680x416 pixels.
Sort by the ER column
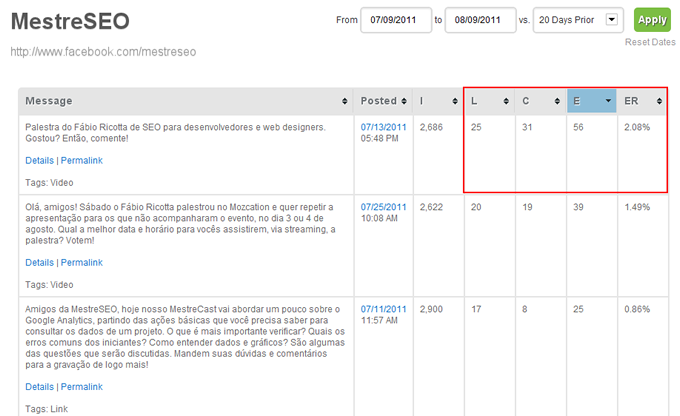pyautogui.click(x=658, y=101)
